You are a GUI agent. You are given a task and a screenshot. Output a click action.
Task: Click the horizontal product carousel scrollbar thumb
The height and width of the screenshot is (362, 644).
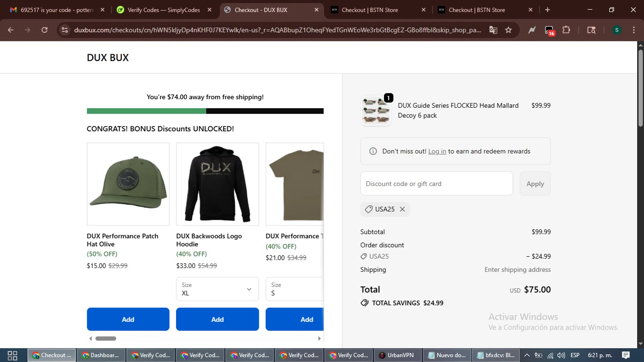tap(106, 338)
